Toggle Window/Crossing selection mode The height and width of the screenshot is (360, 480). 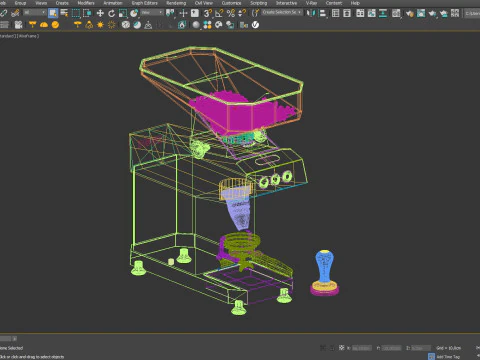(87, 13)
